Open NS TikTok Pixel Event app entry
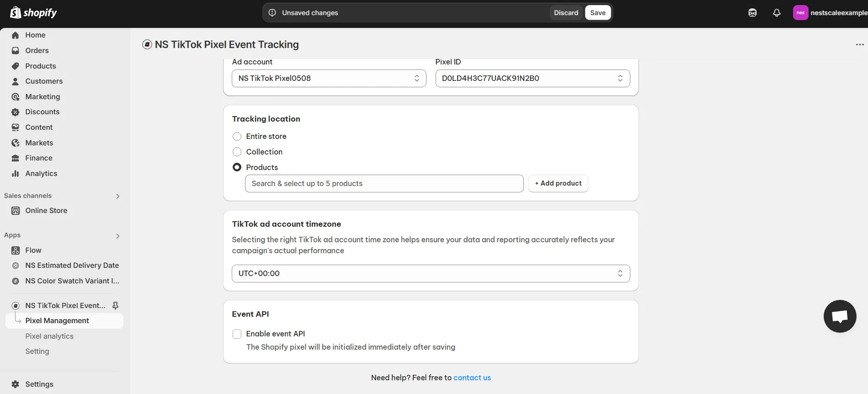Image resolution: width=868 pixels, height=394 pixels. 65,305
